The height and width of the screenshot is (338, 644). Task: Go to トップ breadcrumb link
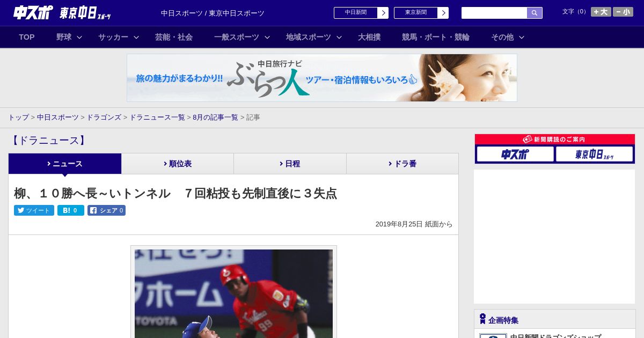18,117
